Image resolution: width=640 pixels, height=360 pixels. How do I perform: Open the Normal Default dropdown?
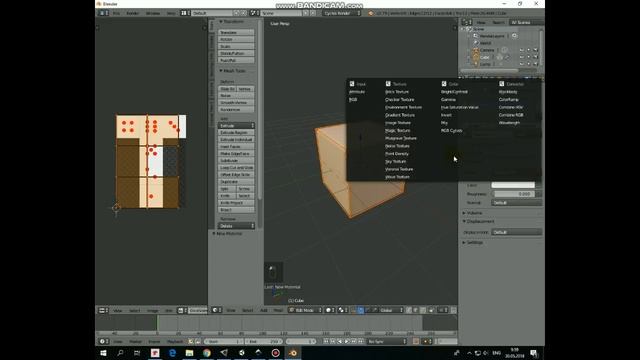click(x=516, y=202)
